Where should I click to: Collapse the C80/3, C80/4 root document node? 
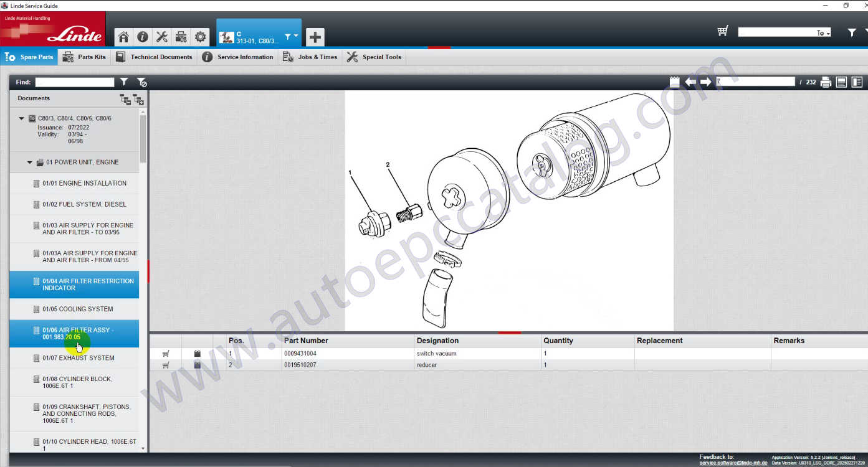point(21,118)
